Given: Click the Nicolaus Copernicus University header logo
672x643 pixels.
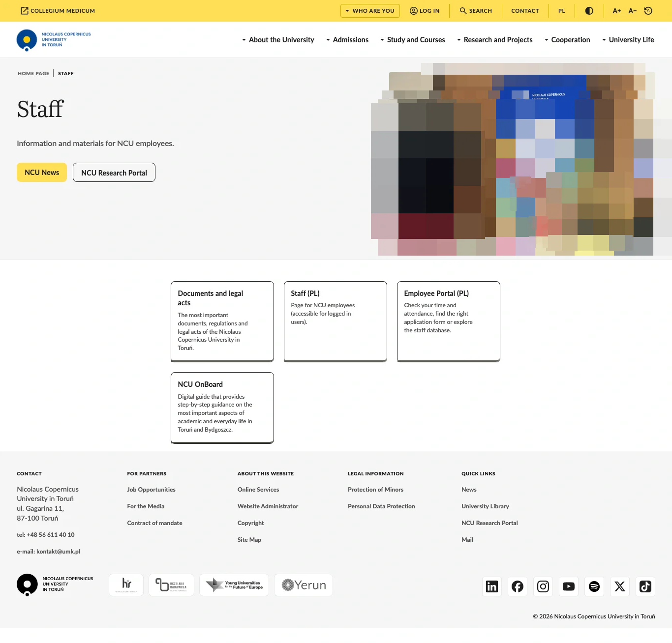Looking at the screenshot, I should [x=54, y=40].
